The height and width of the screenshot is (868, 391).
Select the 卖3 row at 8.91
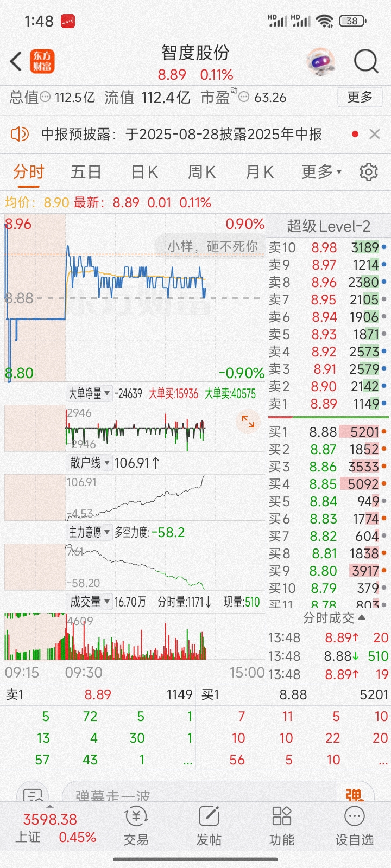pos(328,369)
